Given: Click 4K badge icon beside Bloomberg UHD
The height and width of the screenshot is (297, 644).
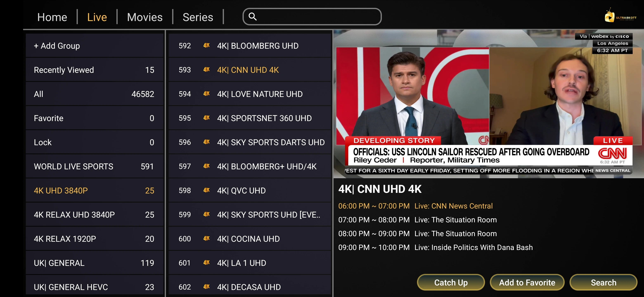Looking at the screenshot, I should pyautogui.click(x=206, y=45).
